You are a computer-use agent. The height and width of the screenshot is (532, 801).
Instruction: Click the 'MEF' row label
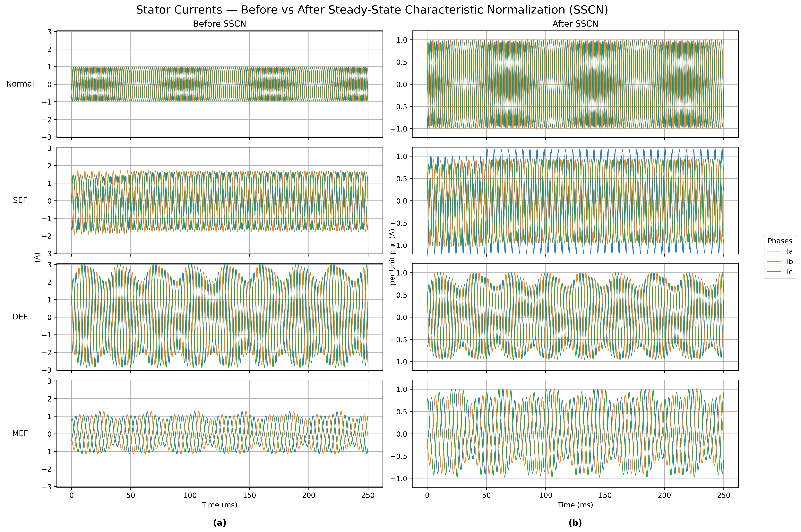click(x=20, y=433)
